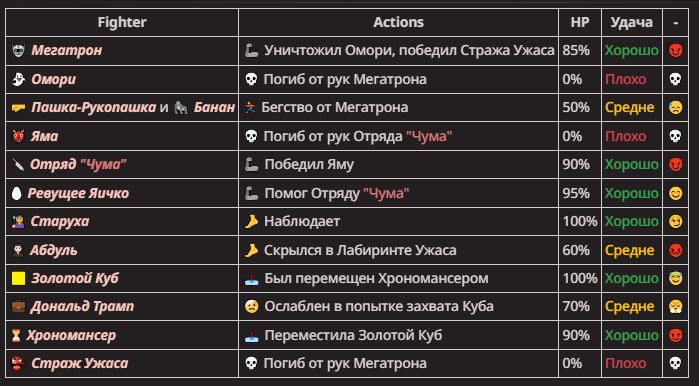Select the Actions column header
The image size is (699, 386).
tap(399, 22)
